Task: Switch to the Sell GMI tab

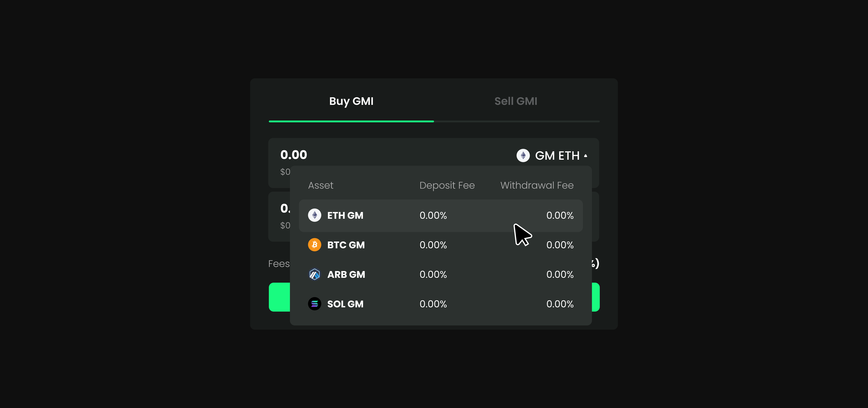Action: [x=516, y=101]
